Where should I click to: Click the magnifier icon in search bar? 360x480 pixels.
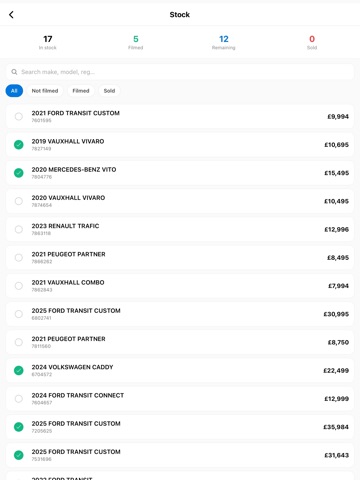coord(14,72)
